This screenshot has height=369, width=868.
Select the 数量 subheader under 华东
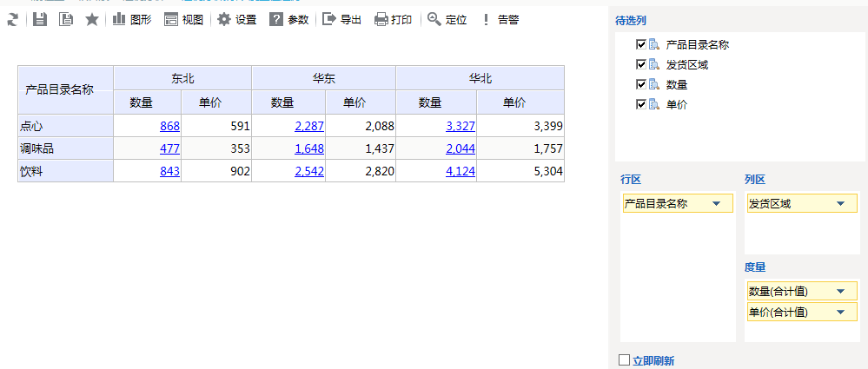coord(288,102)
